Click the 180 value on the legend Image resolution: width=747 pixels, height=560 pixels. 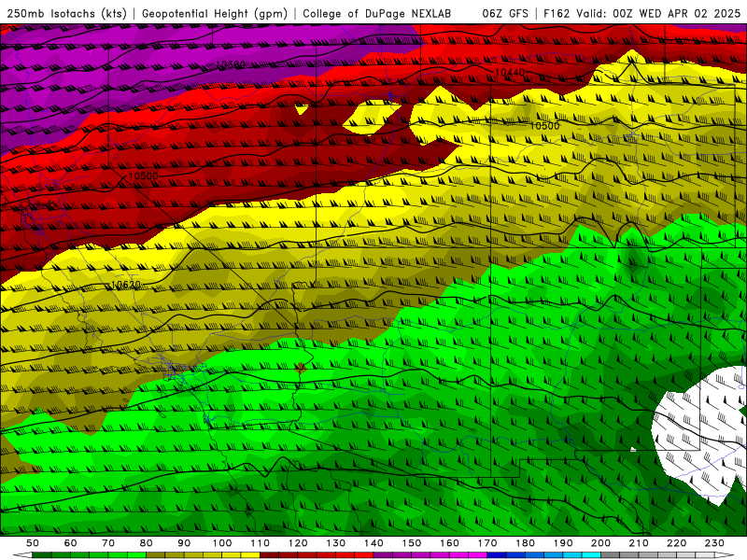pos(525,543)
